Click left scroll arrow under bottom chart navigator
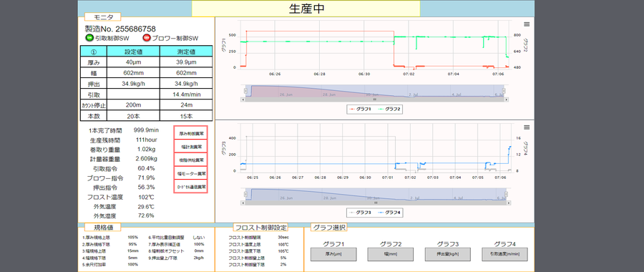This screenshot has width=644, height=272. coord(243,203)
